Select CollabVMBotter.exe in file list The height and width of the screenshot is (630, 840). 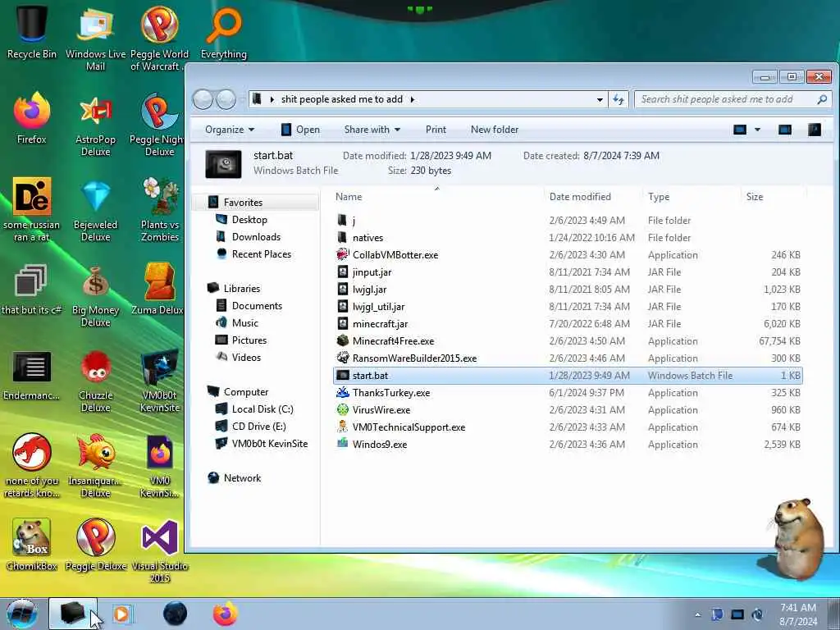tap(568, 255)
